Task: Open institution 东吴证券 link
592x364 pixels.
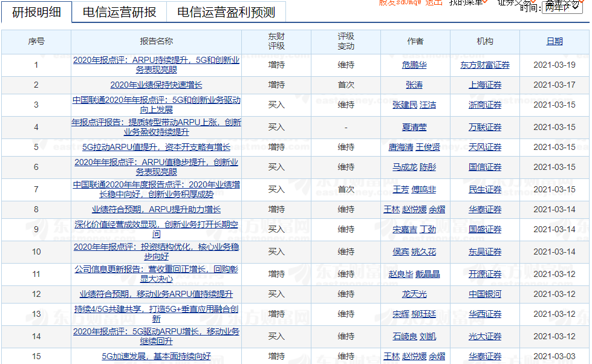Action: [x=485, y=252]
